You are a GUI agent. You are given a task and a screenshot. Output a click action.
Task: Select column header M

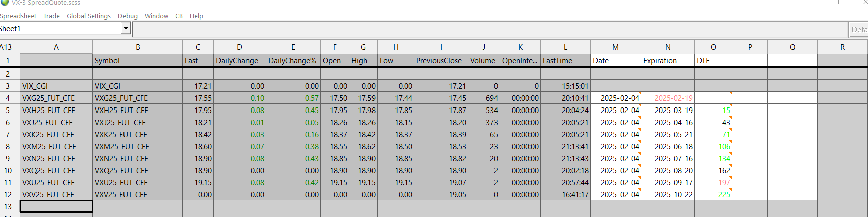tap(615, 47)
